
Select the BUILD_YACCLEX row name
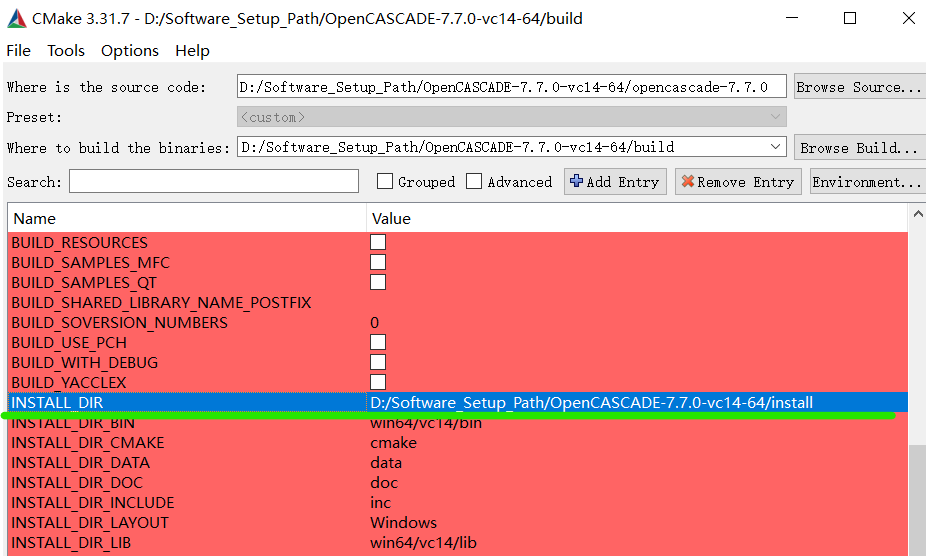69,382
